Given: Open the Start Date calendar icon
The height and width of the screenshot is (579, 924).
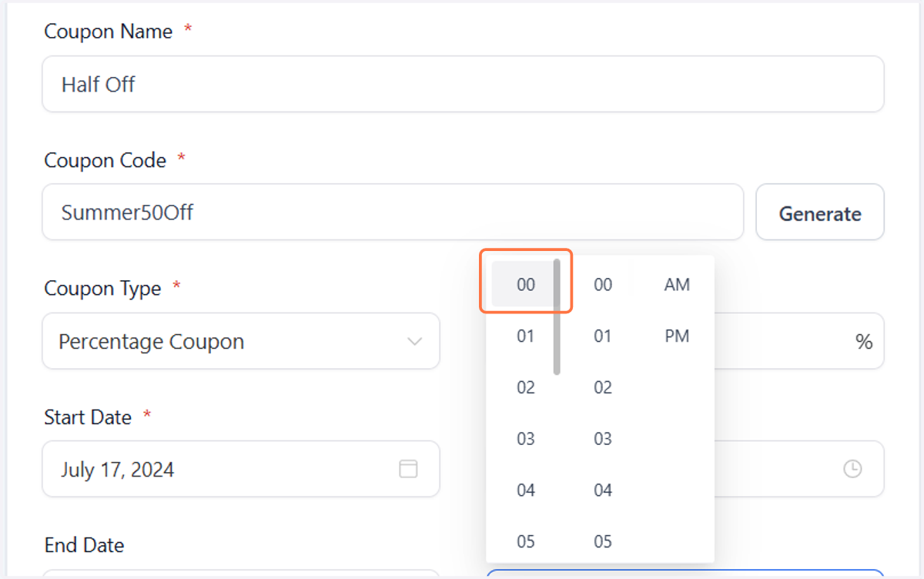Looking at the screenshot, I should 408,469.
